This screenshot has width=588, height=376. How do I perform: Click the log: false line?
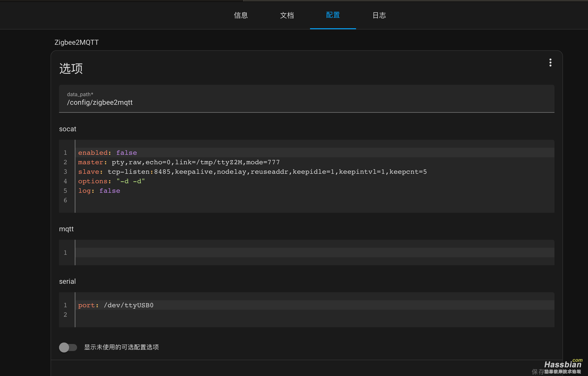315,190
